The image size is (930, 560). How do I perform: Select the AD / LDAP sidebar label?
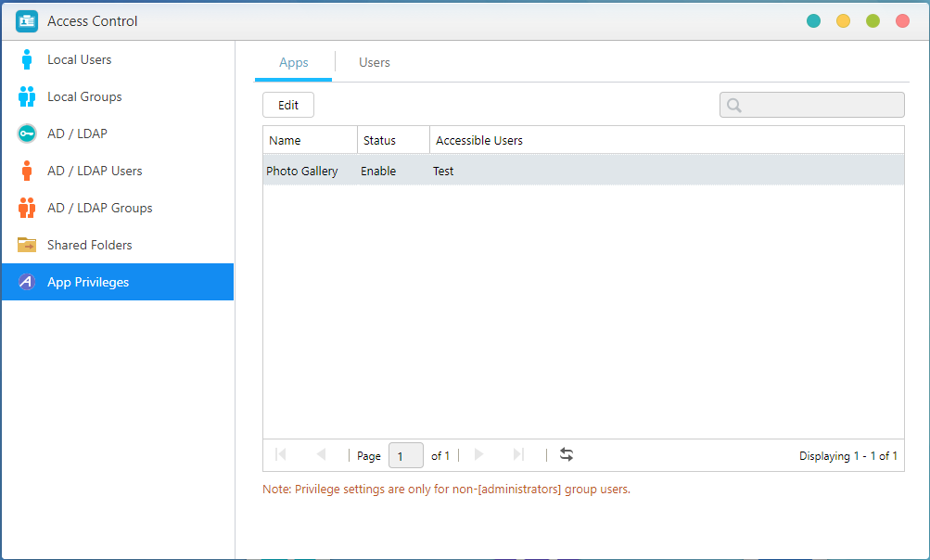pyautogui.click(x=77, y=134)
